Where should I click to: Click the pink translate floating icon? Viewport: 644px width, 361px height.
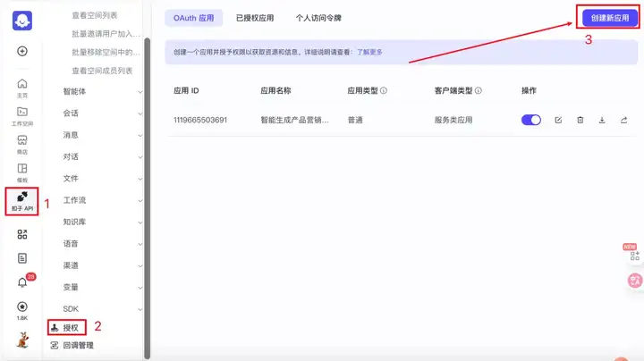[635, 281]
